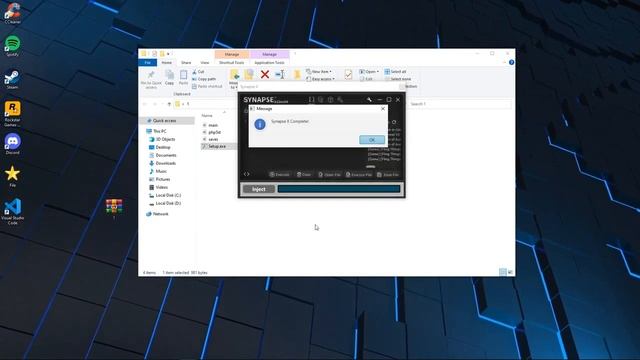Click Cut in the Clipboard group
This screenshot has height=360, width=640.
click(x=198, y=71)
